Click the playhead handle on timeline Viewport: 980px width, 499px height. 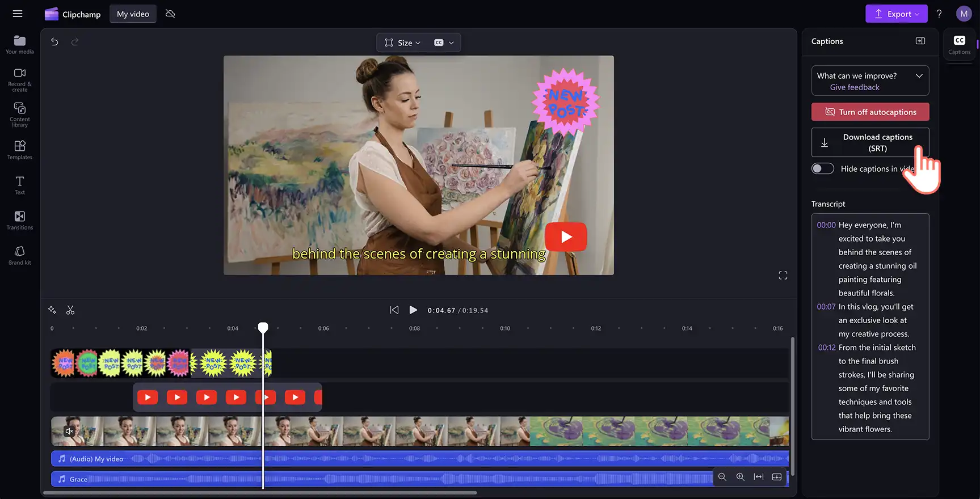coord(263,328)
